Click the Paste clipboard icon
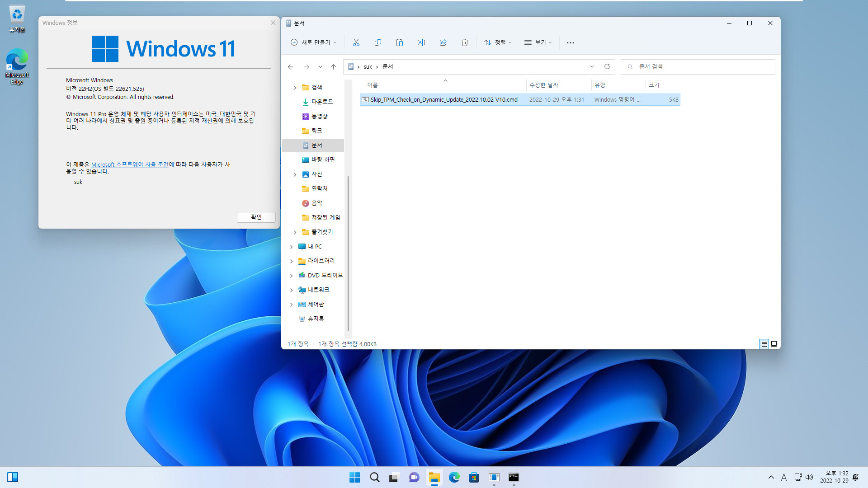 tap(400, 42)
